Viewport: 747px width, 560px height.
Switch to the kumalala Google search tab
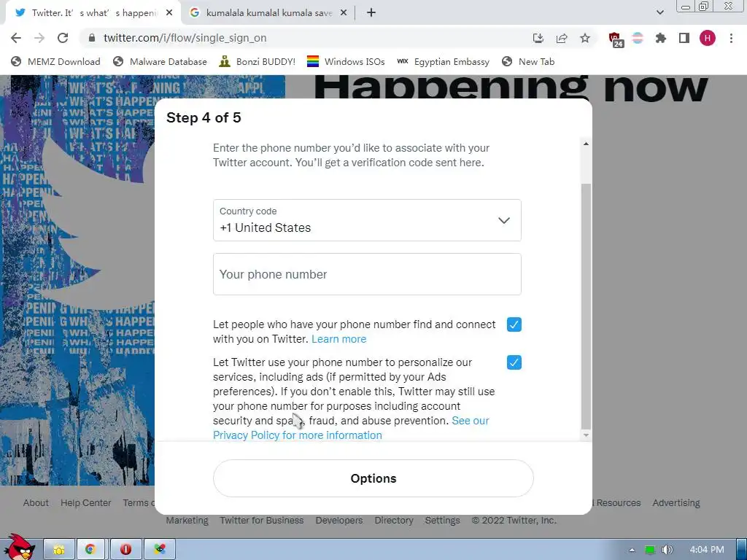[x=268, y=13]
